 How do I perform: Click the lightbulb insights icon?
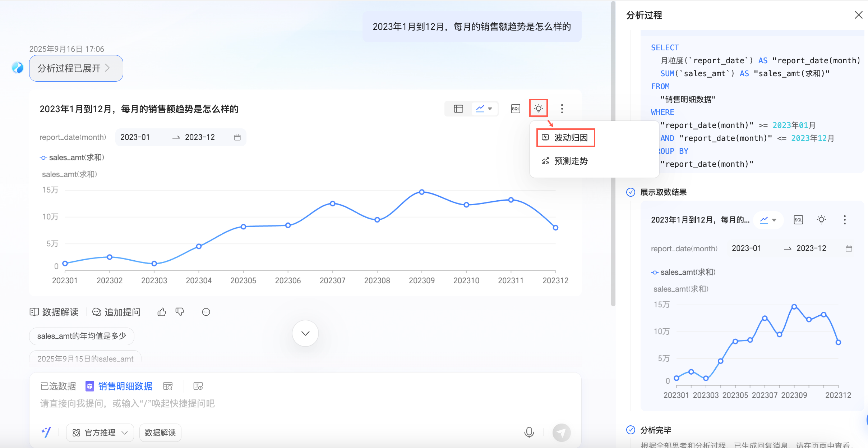tap(538, 108)
